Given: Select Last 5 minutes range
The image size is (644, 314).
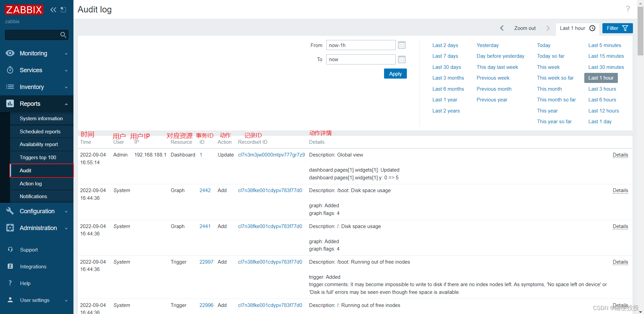Looking at the screenshot, I should pyautogui.click(x=605, y=45).
